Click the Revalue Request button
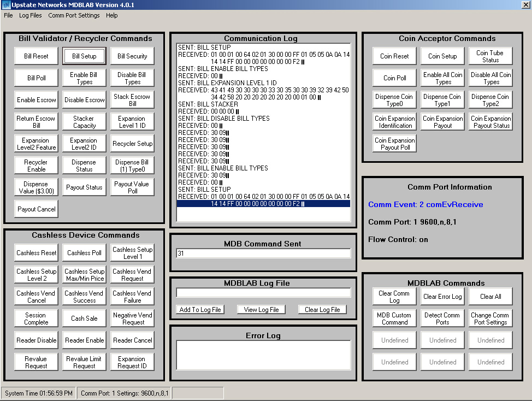 [36, 362]
